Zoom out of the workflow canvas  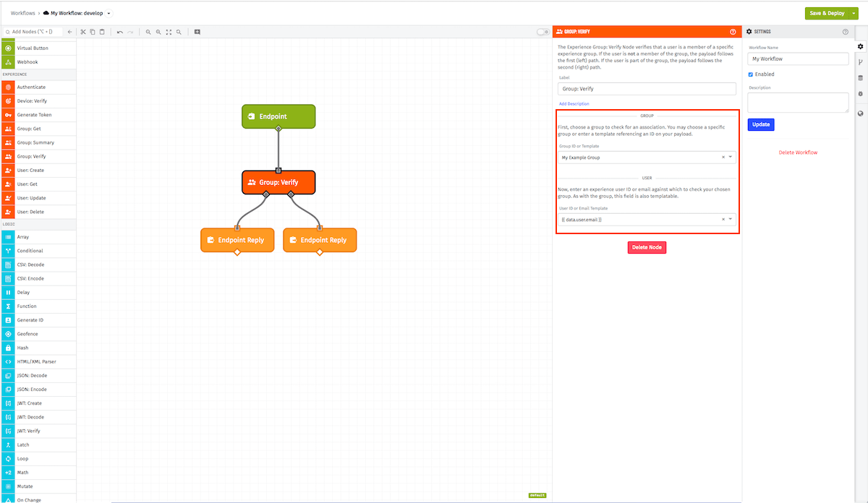click(148, 32)
